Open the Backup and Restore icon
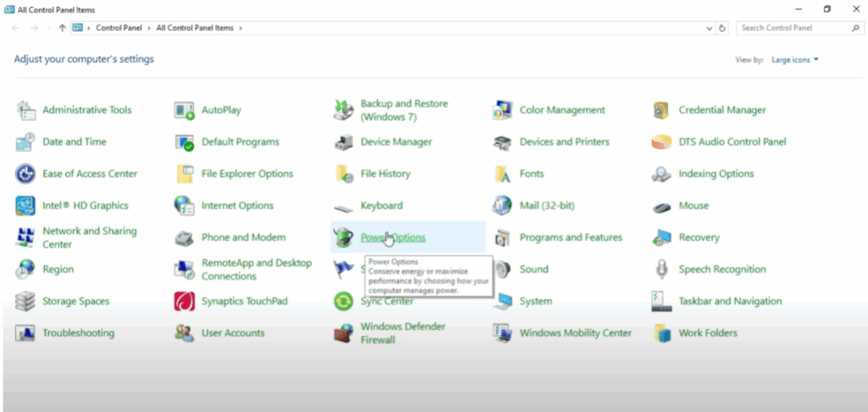The height and width of the screenshot is (412, 868). coord(343,110)
